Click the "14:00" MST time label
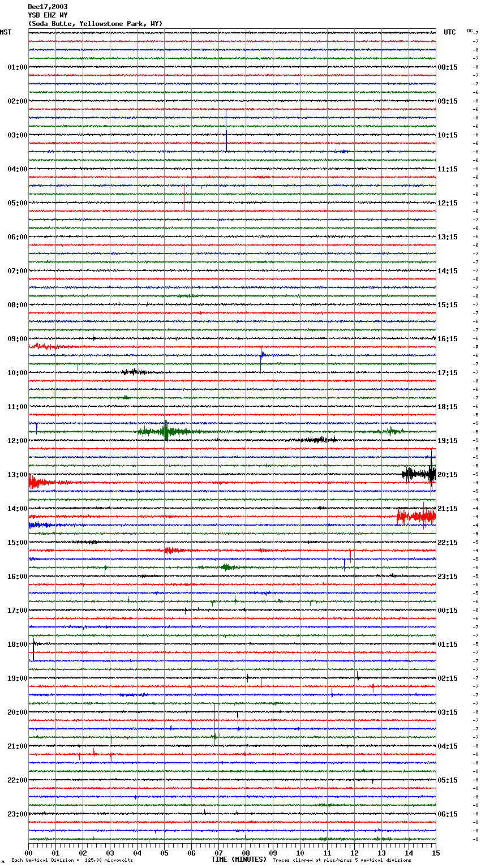The image size is (481, 868). coord(18,509)
